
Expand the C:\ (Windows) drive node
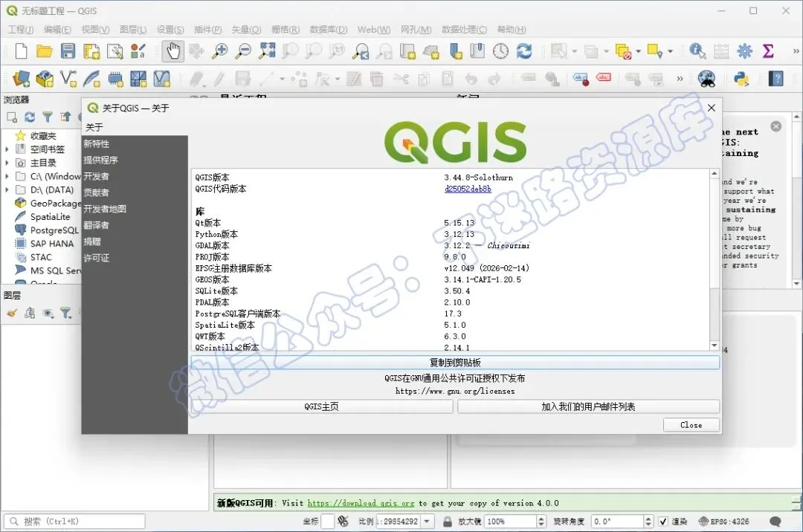[7, 176]
